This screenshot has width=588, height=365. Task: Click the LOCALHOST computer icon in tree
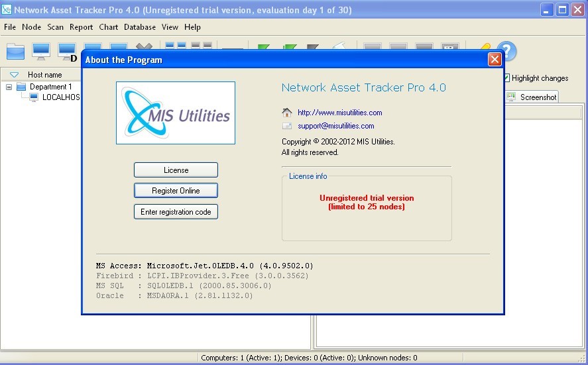pyautogui.click(x=34, y=97)
